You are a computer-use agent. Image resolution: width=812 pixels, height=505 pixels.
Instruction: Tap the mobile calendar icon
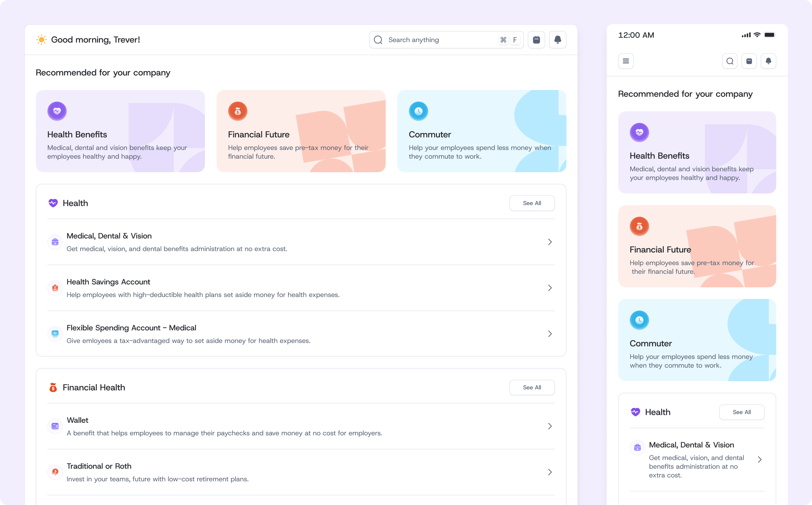749,61
